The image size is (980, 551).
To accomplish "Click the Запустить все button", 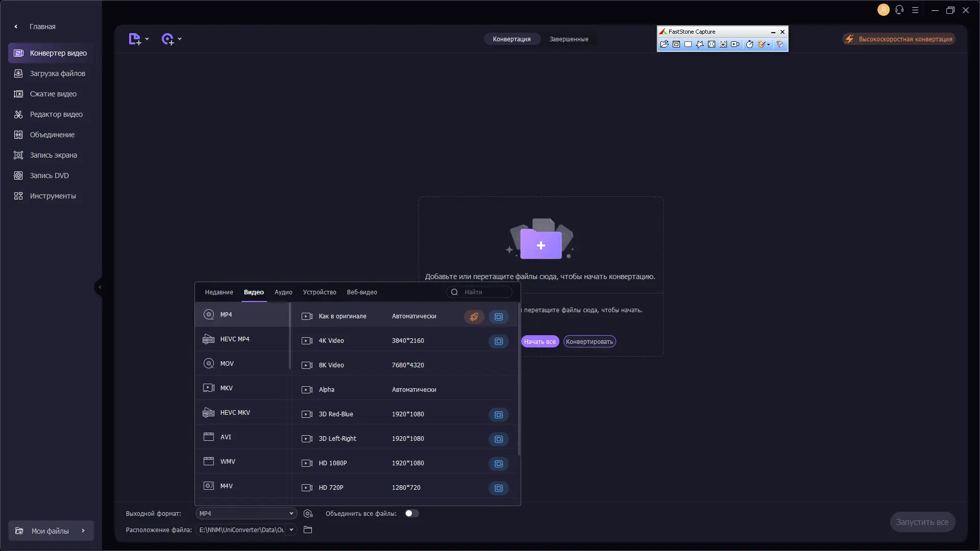I will tap(922, 522).
